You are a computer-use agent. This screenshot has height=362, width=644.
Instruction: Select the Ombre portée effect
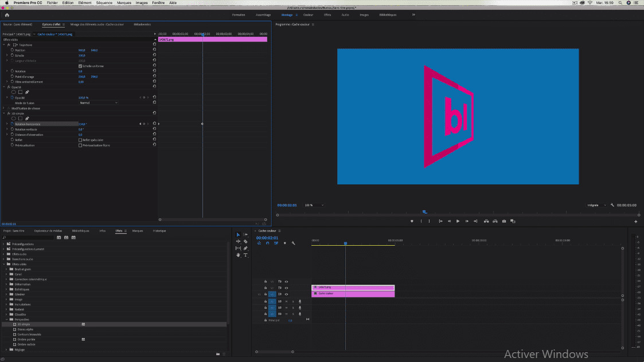point(26,340)
